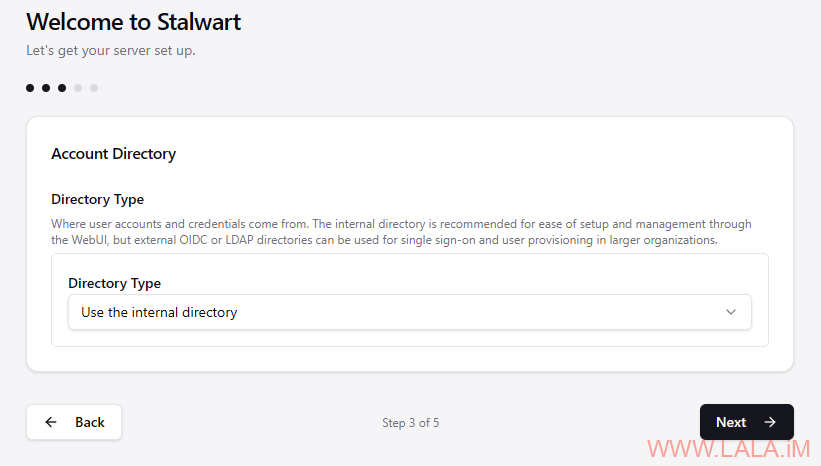Open the 'Use the internal directory' combo box
Image resolution: width=821 pixels, height=466 pixels.
(409, 312)
